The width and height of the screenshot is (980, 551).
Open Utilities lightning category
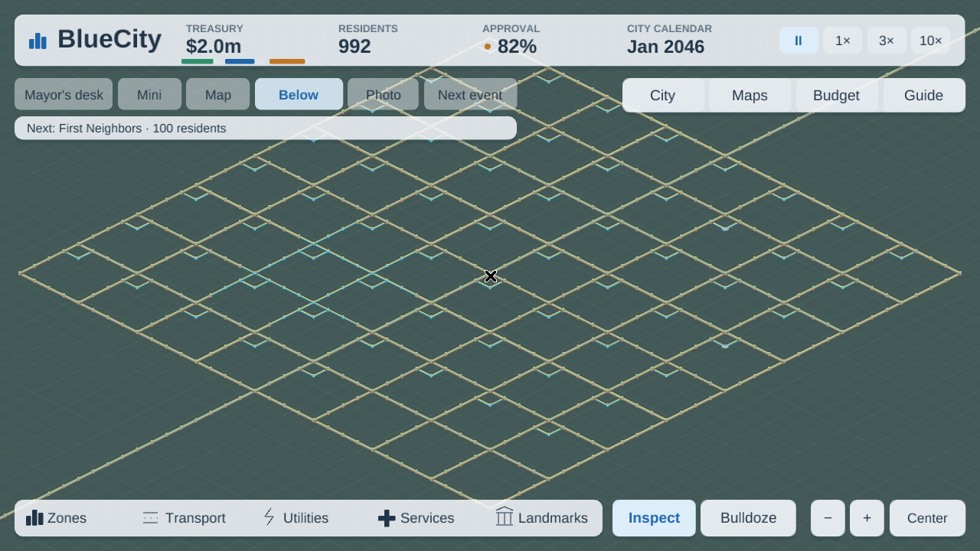(296, 518)
